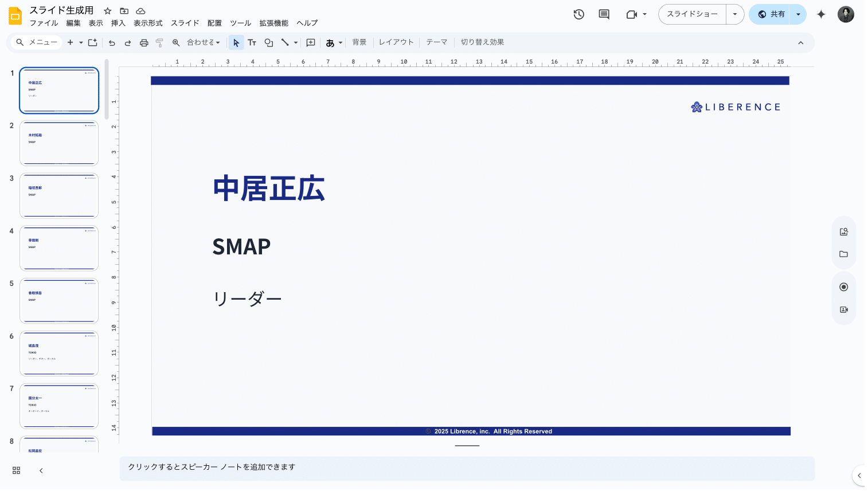Click the 背景 background button

(x=359, y=42)
